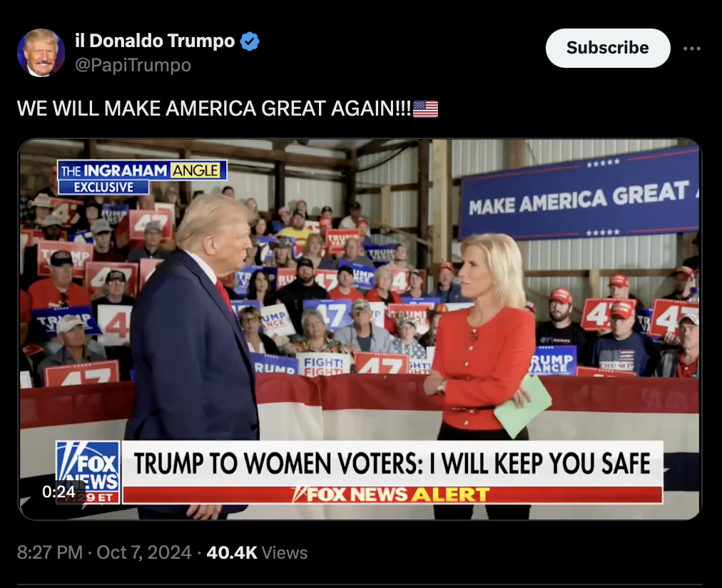This screenshot has height=588, width=722.
Task: Open the il Donaldo Trumpo display name link
Action: coord(156,41)
